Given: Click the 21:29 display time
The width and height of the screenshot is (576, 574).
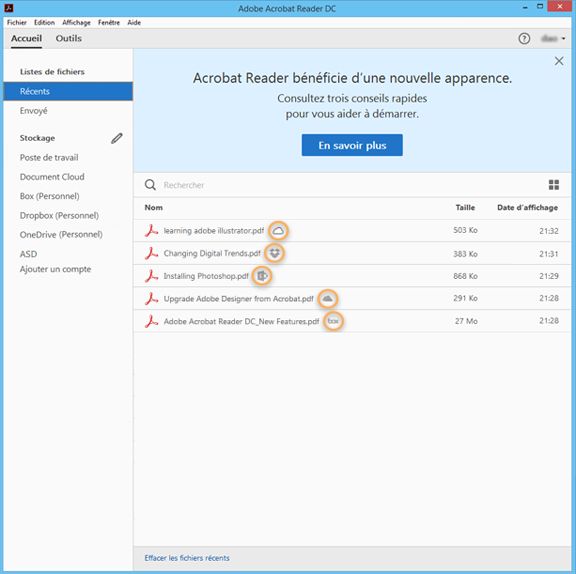Looking at the screenshot, I should (549, 276).
